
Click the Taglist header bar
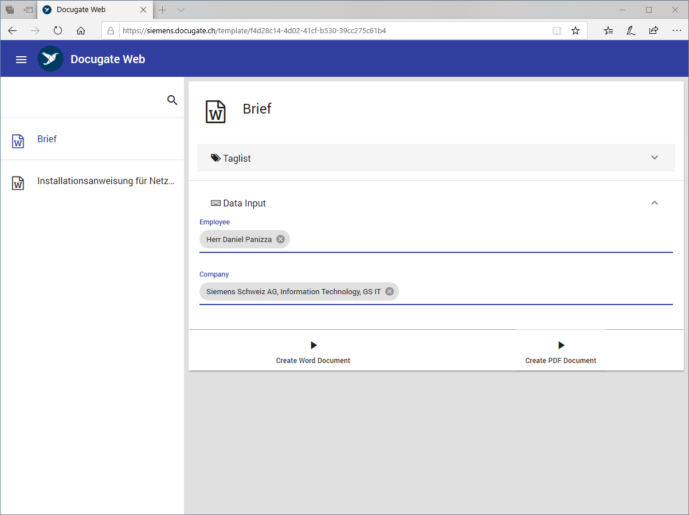[x=436, y=158]
